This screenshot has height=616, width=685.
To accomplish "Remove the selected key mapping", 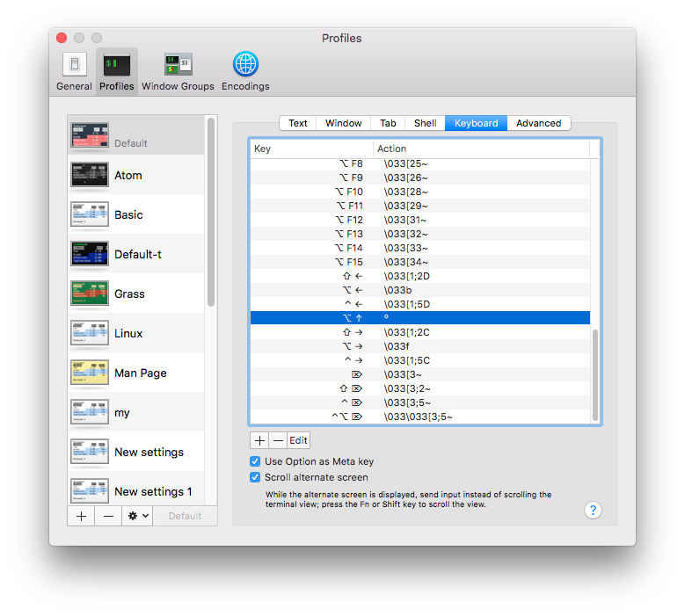I will coord(278,440).
